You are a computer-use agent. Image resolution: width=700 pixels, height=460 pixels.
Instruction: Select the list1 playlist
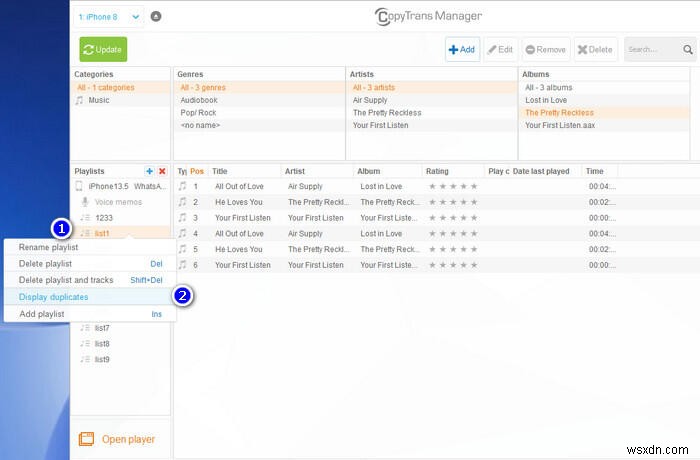pyautogui.click(x=121, y=233)
